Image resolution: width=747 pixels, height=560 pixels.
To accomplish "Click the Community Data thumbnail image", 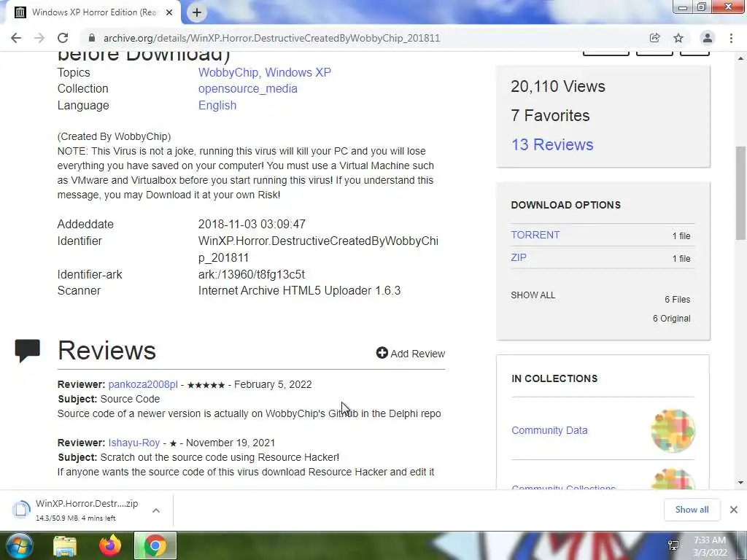I will (x=673, y=430).
